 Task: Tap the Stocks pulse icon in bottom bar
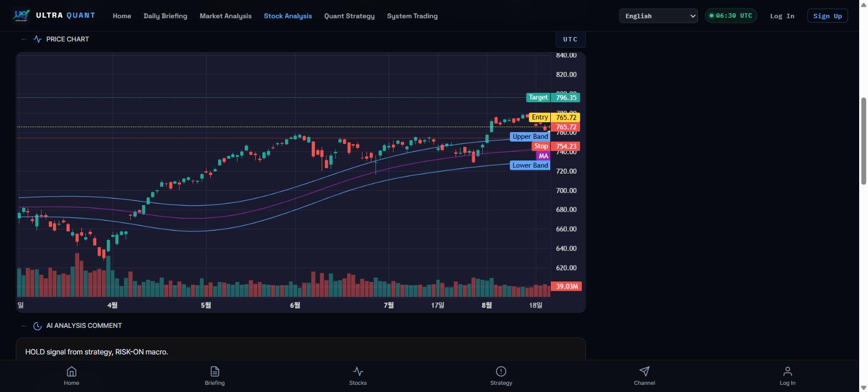pos(358,371)
